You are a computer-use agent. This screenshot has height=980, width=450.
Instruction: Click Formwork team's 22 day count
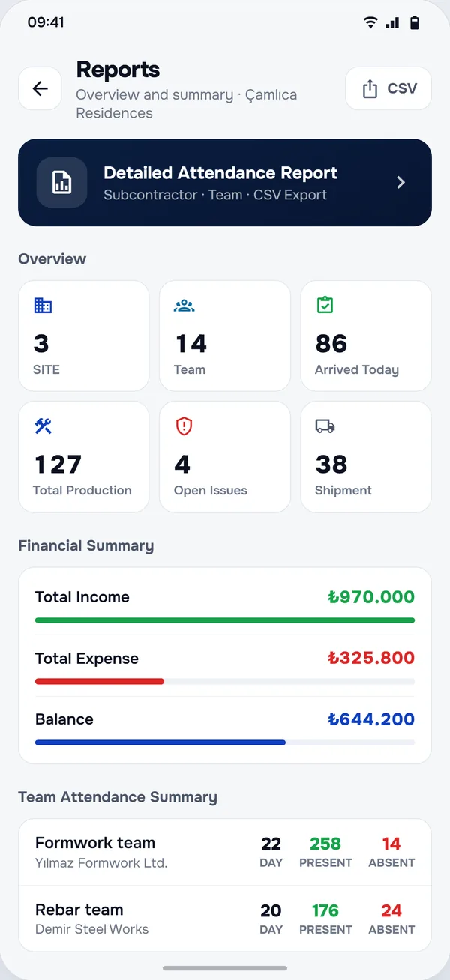271,844
